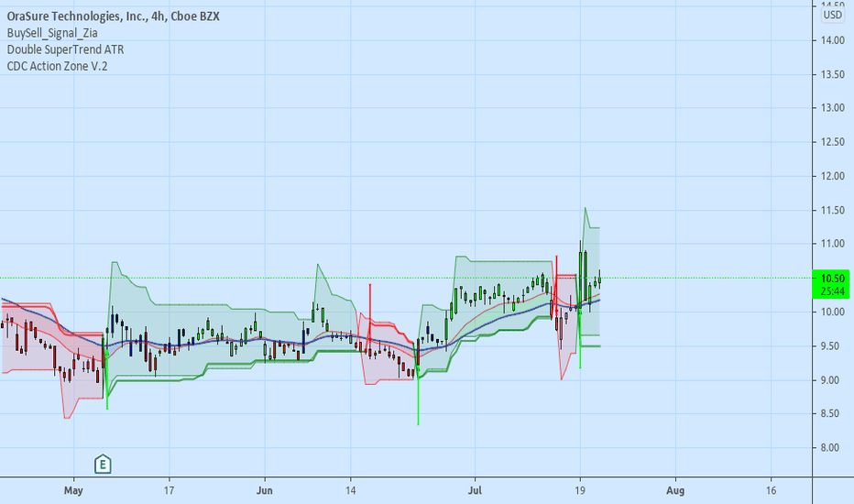Screen dimensions: 854x504
Task: Click the 13.00 price axis label
Action: click(x=833, y=108)
